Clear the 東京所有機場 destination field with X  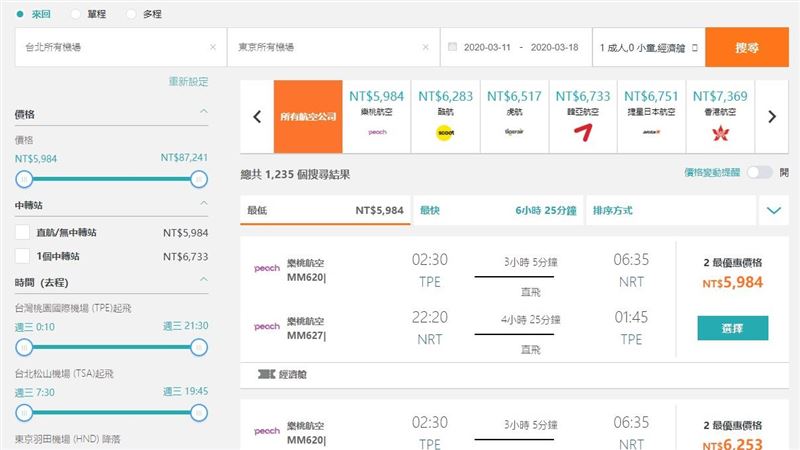426,47
